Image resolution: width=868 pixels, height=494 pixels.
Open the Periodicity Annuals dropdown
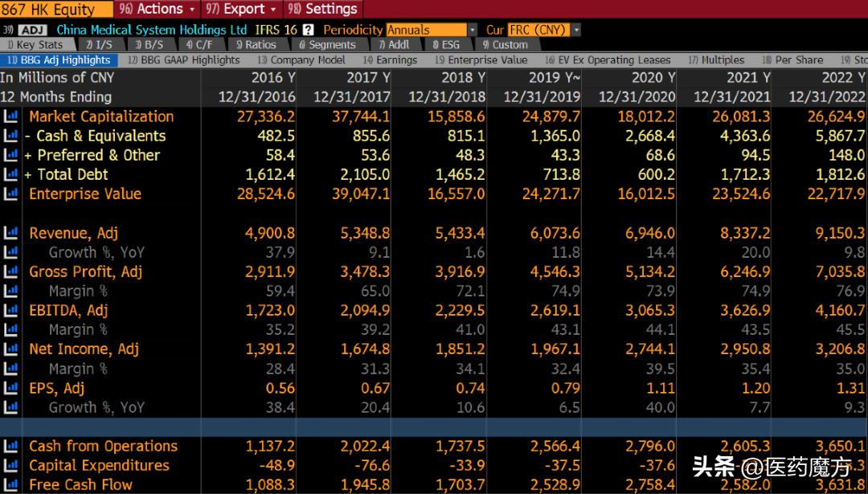[472, 30]
